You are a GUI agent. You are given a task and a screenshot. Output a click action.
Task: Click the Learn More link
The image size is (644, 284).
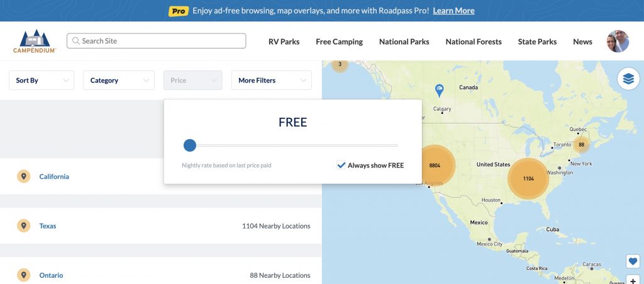tap(453, 11)
